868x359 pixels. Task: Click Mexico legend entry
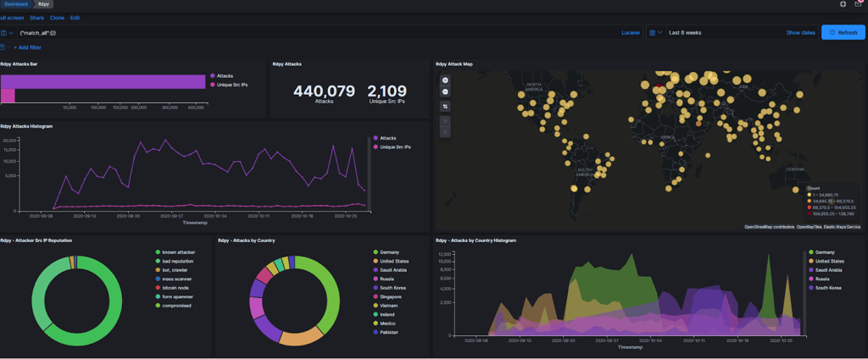(386, 323)
